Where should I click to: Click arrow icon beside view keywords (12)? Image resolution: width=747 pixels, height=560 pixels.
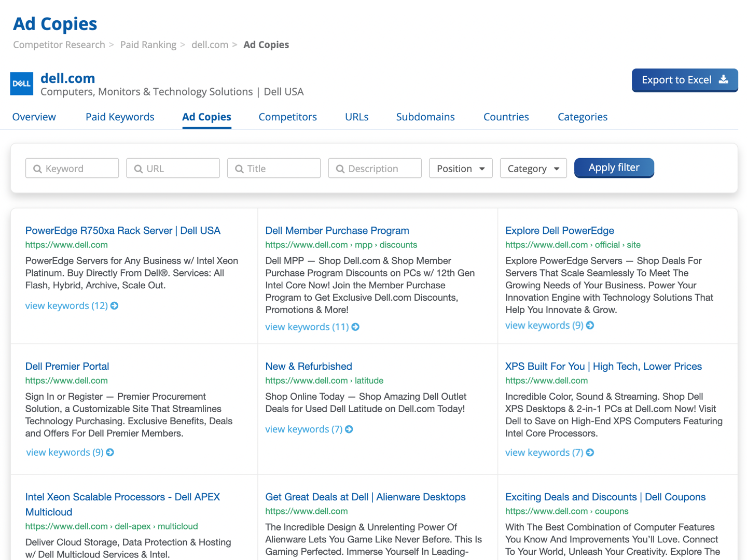115,306
